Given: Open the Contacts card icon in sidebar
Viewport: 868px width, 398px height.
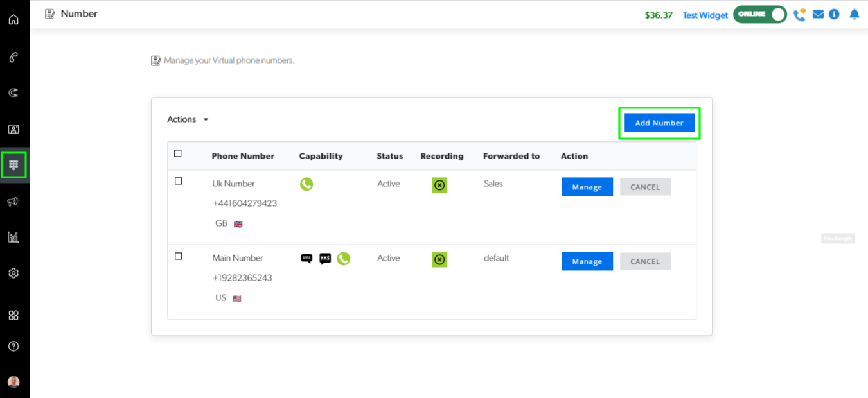Looking at the screenshot, I should (x=13, y=129).
